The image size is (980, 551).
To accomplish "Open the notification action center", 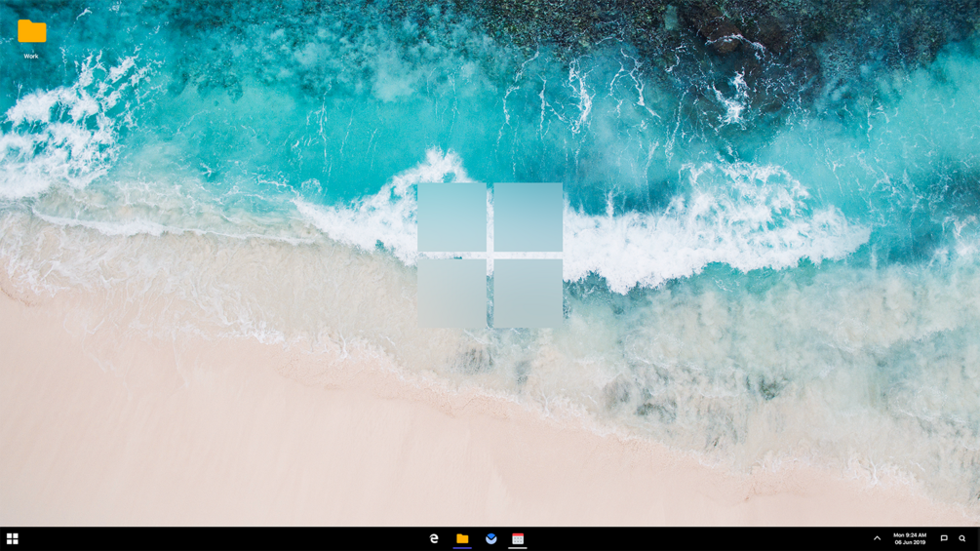I will click(x=944, y=538).
